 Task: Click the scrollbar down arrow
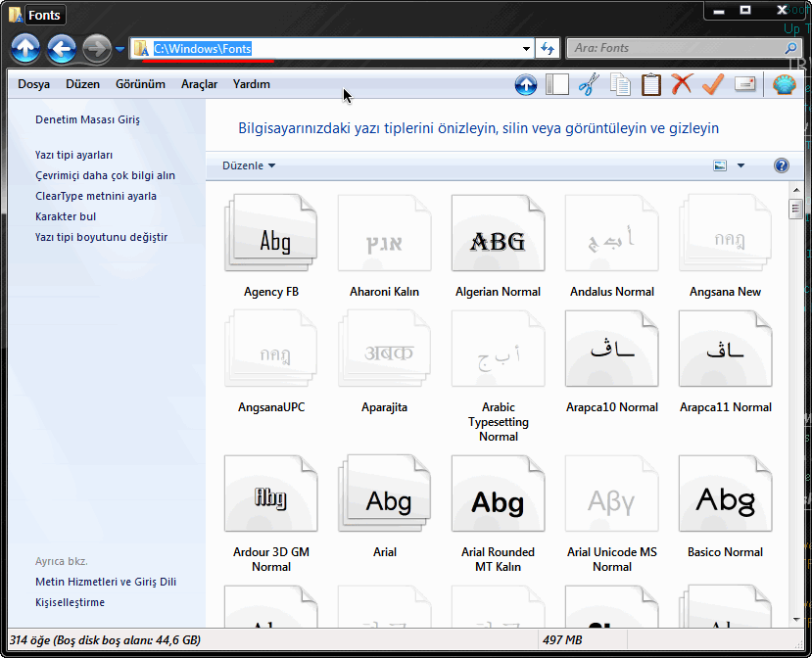[x=796, y=619]
